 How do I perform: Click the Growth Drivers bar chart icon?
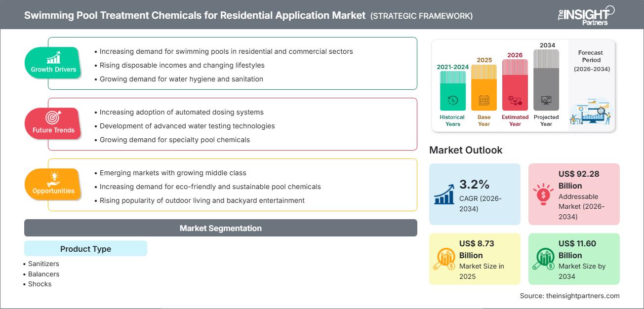point(53,57)
